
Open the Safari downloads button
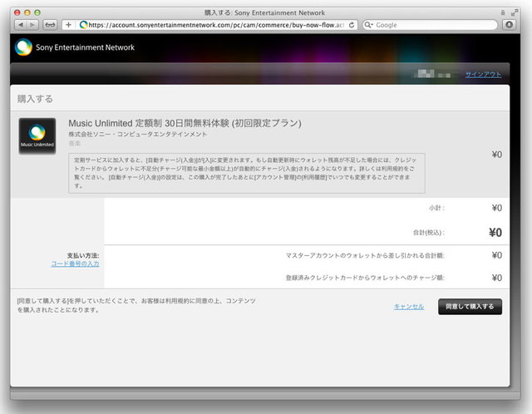[x=509, y=25]
